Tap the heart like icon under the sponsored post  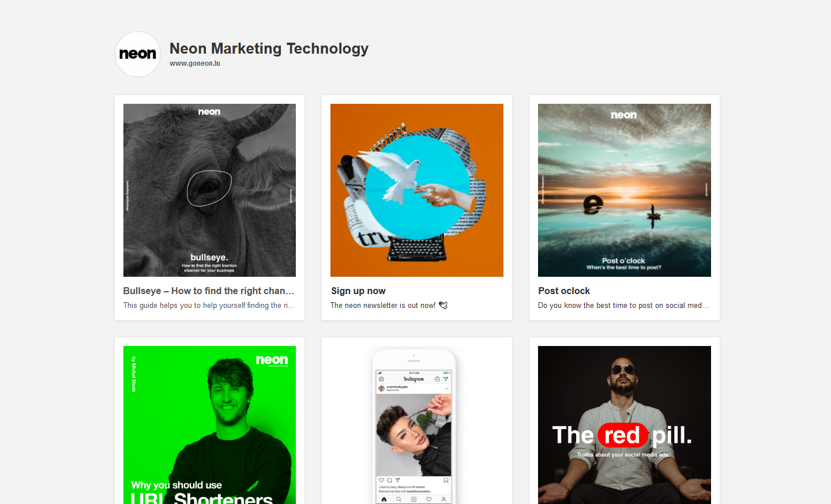click(x=381, y=480)
